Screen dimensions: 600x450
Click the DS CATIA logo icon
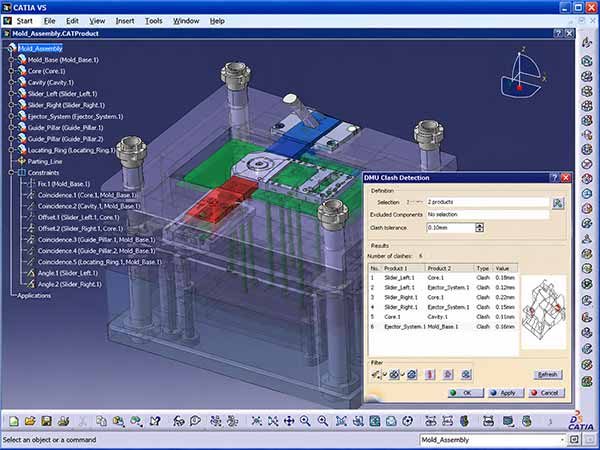coord(580,421)
